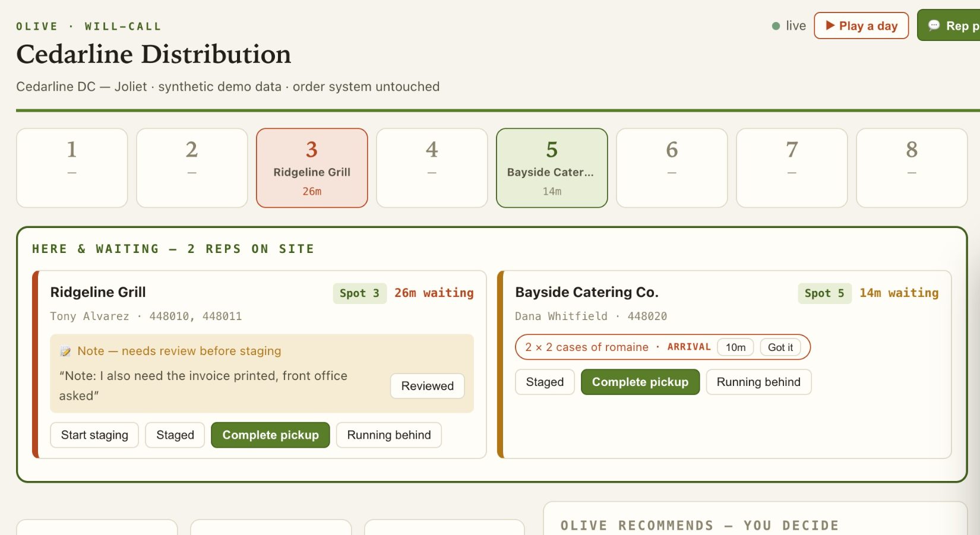Select empty spot 1 card
Image resolution: width=980 pixels, height=535 pixels.
pos(72,168)
